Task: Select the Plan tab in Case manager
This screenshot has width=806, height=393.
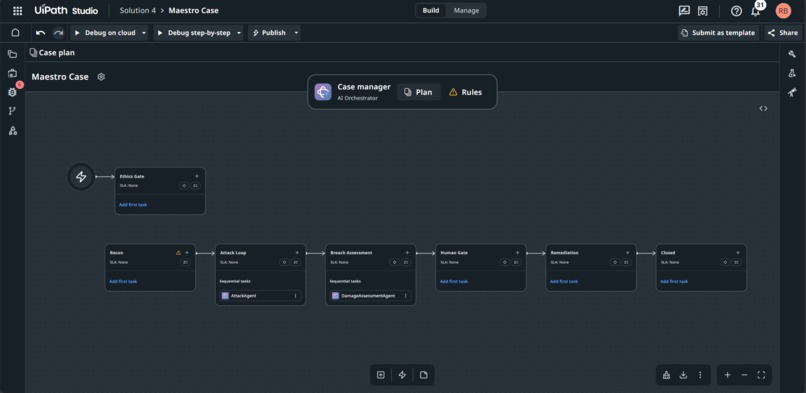Action: 418,92
